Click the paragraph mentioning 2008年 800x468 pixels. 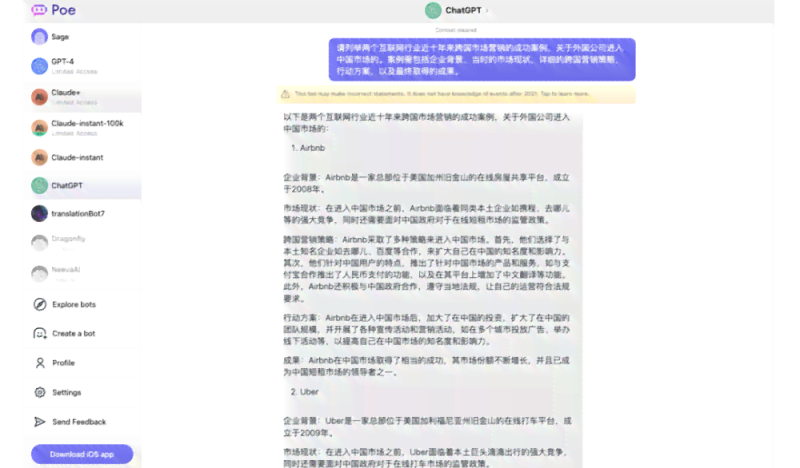(x=427, y=183)
